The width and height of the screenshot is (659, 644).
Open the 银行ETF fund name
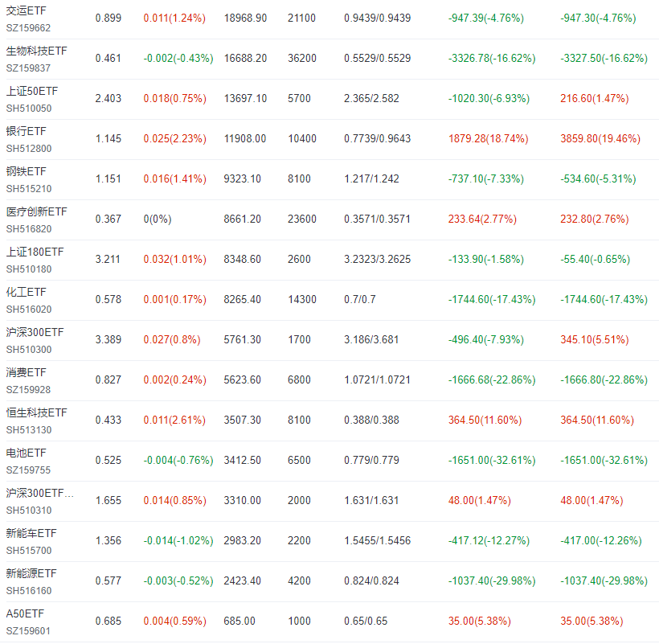click(x=26, y=131)
